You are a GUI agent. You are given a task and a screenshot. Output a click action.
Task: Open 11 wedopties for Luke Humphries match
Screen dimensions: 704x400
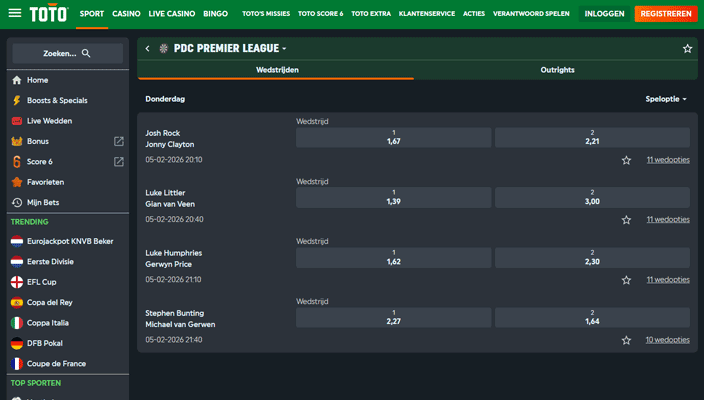pos(668,280)
